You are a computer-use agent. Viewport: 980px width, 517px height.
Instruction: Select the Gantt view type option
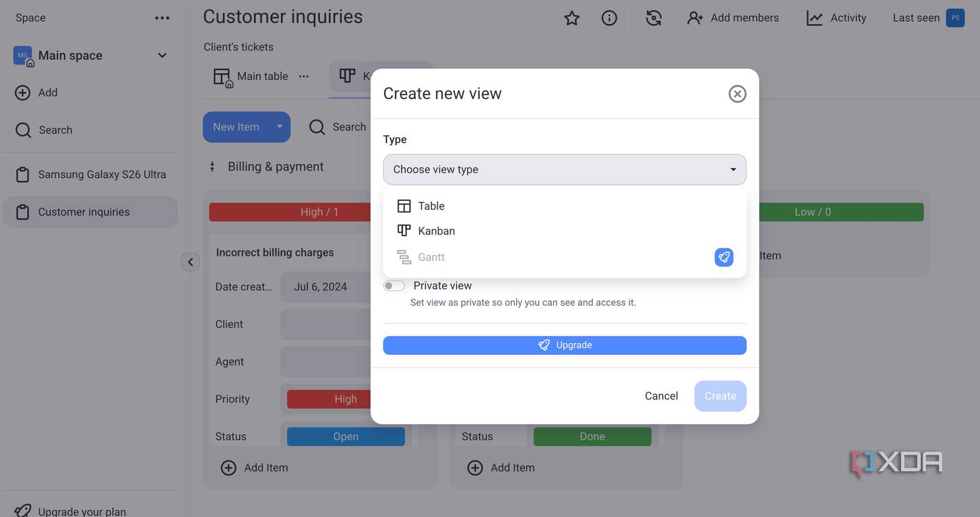[565, 257]
